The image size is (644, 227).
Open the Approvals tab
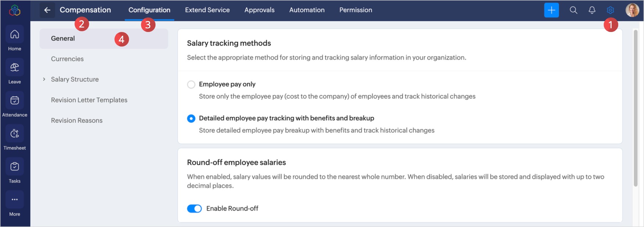coord(260,10)
